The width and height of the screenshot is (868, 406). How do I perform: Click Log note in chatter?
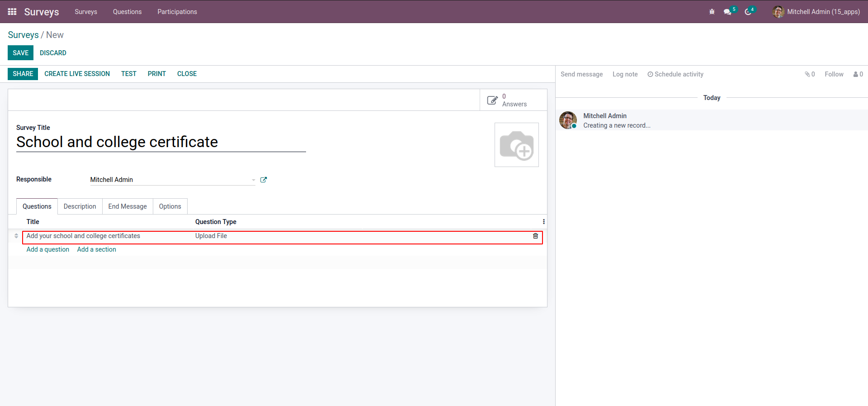[x=625, y=74]
